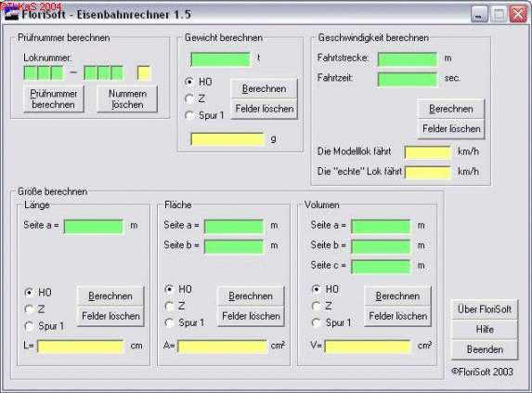Focus the Fahrtzeit input field
The width and height of the screenshot is (532, 393).
[408, 79]
